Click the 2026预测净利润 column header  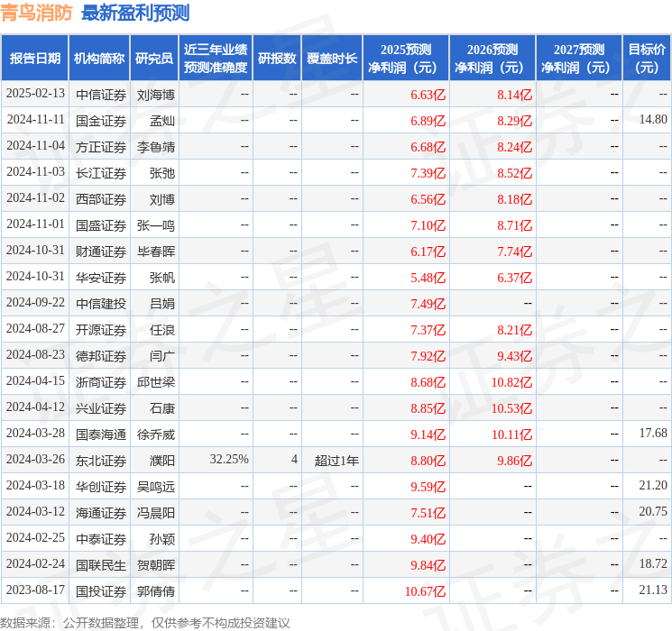(492, 59)
